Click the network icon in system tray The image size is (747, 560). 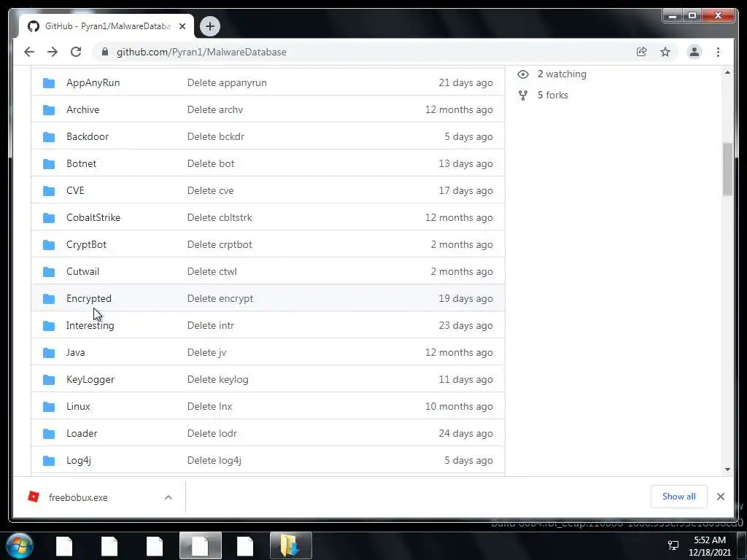point(673,545)
